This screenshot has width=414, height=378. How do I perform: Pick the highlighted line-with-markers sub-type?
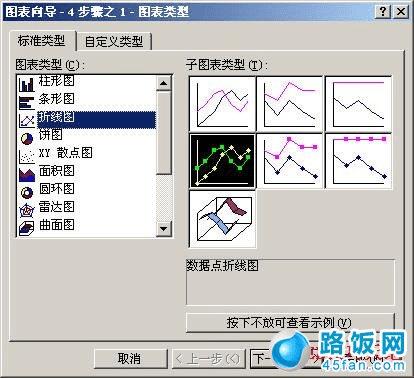point(222,161)
